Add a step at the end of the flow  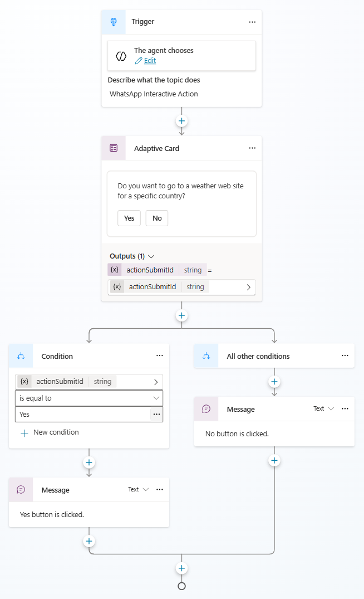click(181, 568)
